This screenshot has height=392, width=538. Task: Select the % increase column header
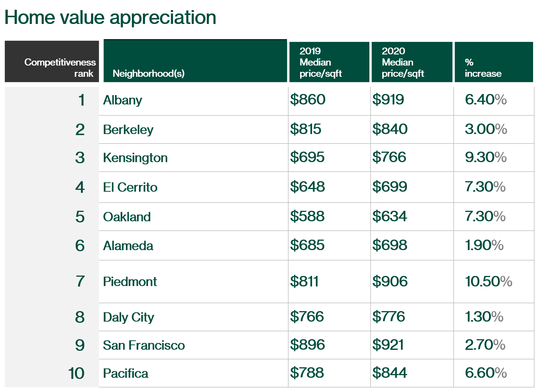point(494,62)
